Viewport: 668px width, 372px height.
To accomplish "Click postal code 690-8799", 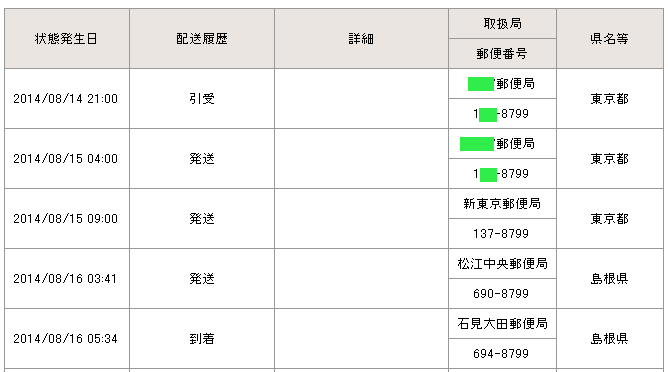I will click(x=501, y=294).
